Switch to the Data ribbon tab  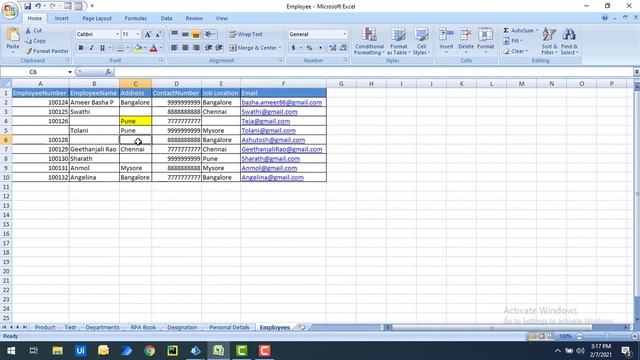click(x=166, y=18)
